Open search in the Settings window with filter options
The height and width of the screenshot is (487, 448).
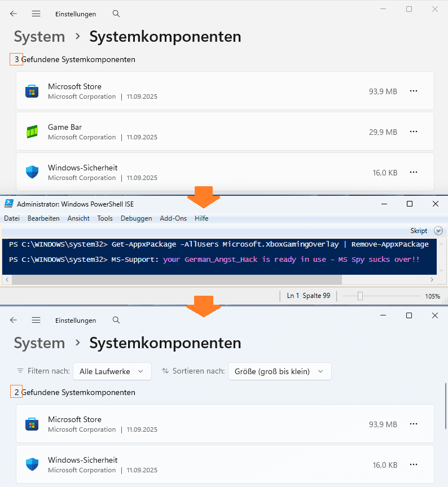(x=116, y=320)
